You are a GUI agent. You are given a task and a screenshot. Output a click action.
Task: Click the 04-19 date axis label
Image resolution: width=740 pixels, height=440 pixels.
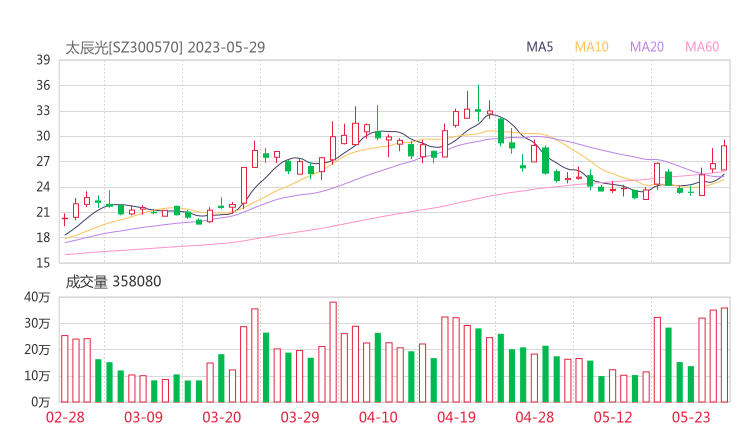tap(457, 417)
